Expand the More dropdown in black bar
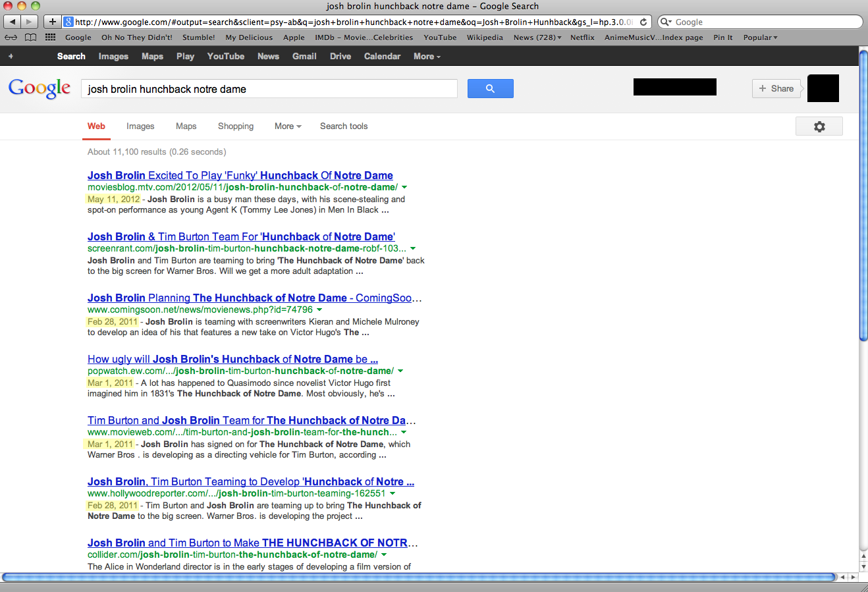 (427, 57)
